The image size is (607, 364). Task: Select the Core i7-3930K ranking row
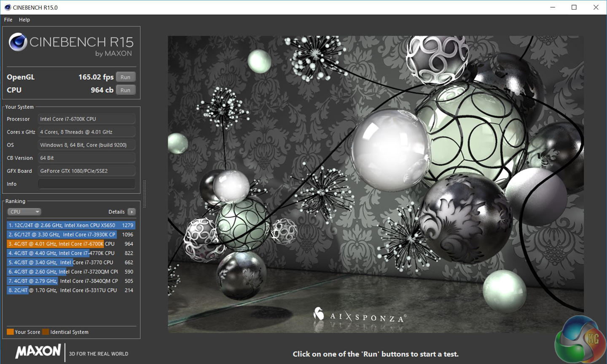[71, 235]
